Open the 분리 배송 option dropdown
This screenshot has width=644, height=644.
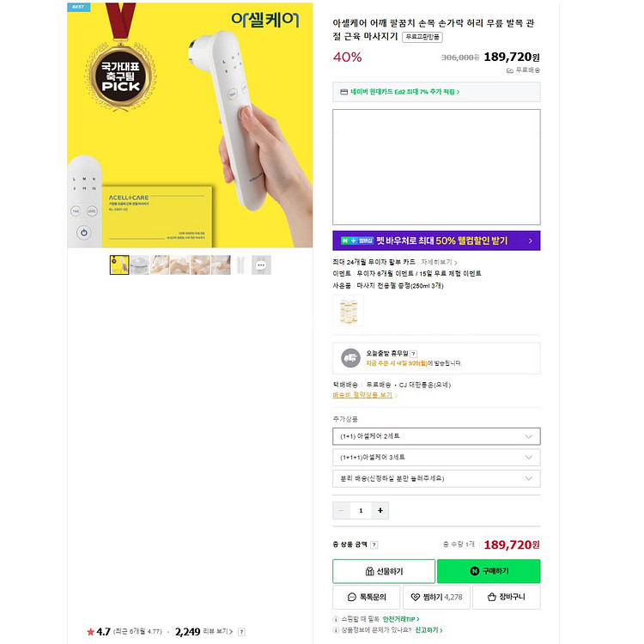coord(436,478)
